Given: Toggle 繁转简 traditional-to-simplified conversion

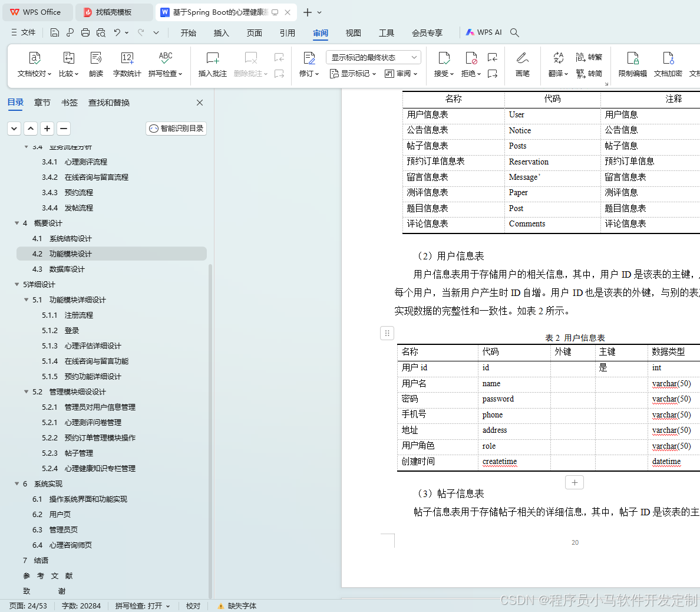Looking at the screenshot, I should [589, 72].
